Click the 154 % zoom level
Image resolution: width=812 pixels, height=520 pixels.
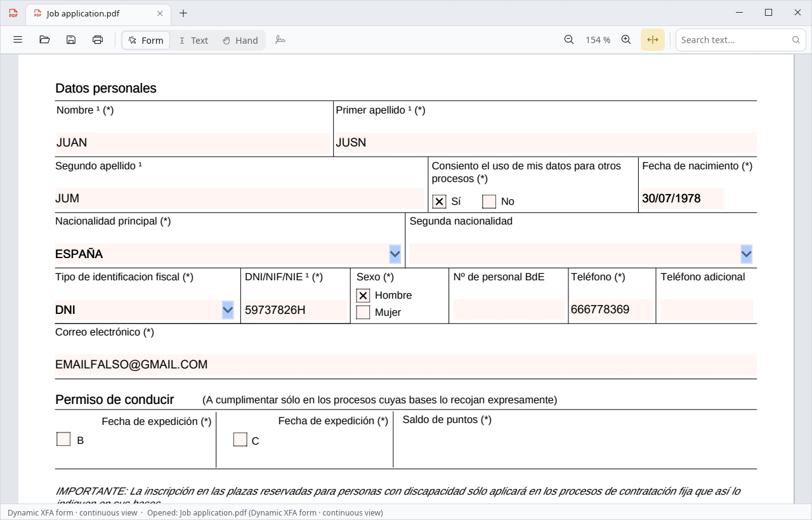pyautogui.click(x=598, y=40)
